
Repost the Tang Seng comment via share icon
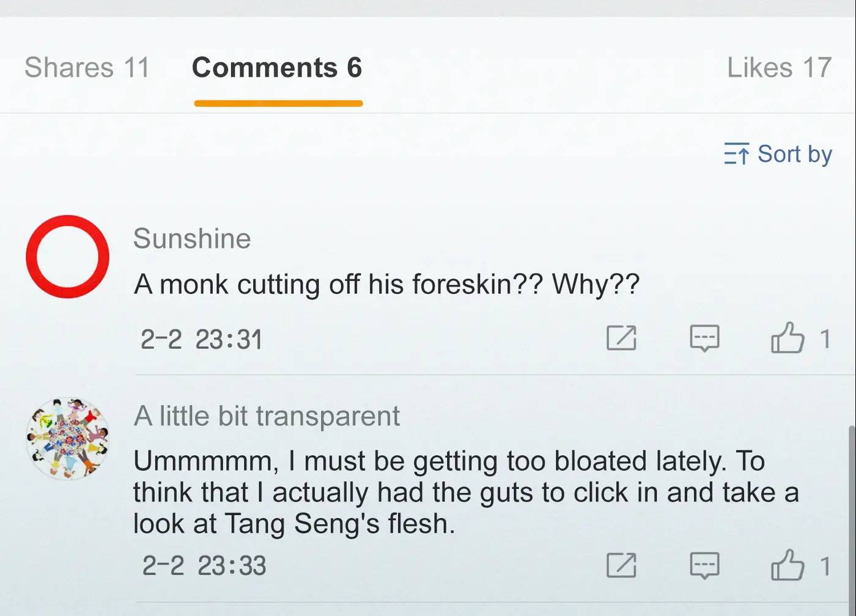click(x=621, y=565)
